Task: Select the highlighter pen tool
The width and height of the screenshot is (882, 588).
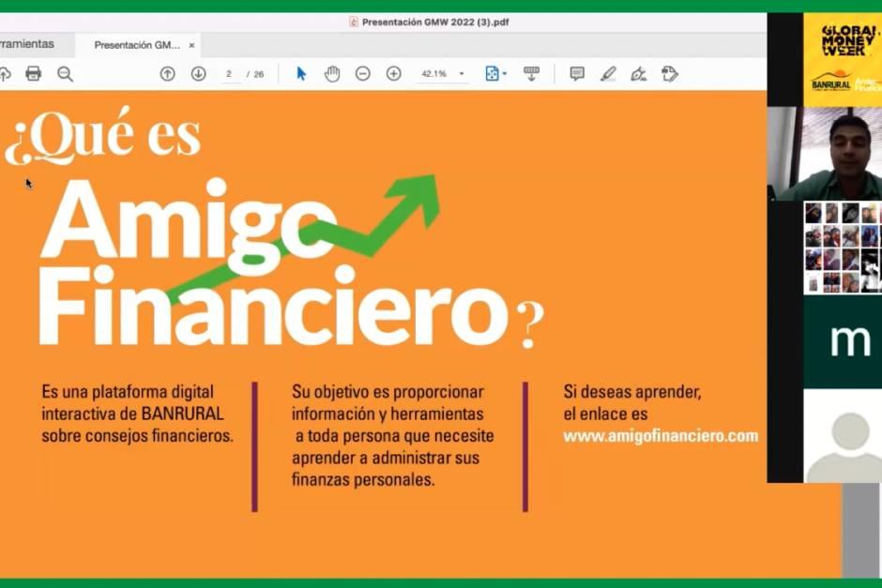Action: (x=608, y=73)
